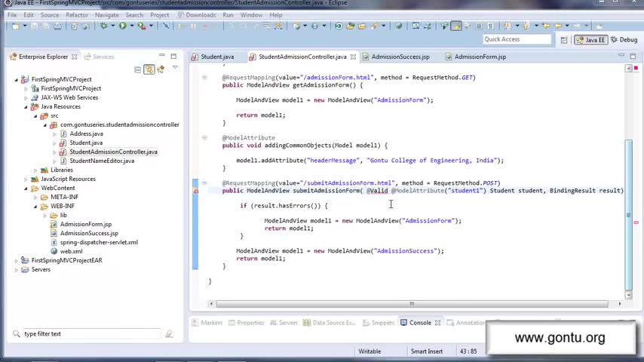Open the Source menu
Image resolution: width=644 pixels, height=362 pixels.
[50, 15]
